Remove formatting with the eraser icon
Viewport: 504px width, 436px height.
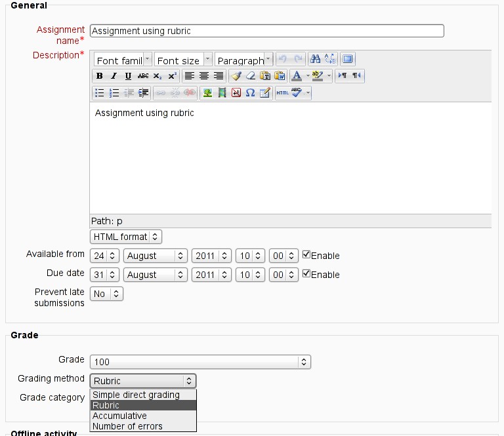251,76
